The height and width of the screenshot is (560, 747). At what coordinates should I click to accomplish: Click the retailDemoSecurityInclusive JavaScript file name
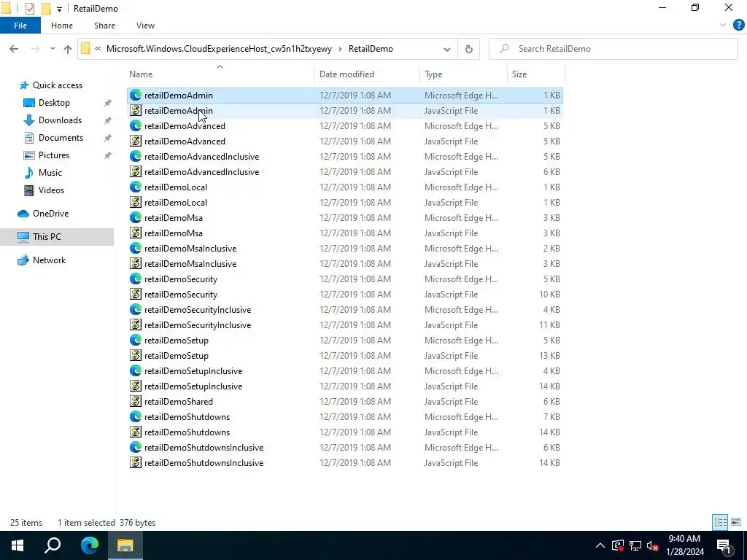click(198, 325)
